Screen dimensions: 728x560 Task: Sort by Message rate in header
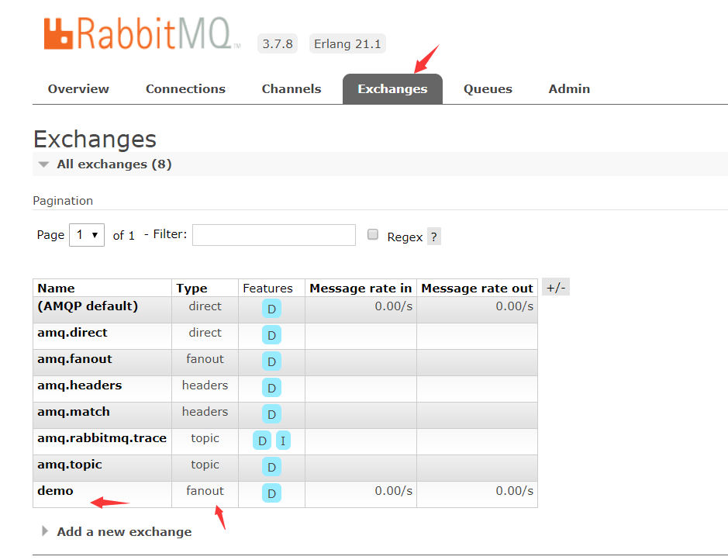(x=361, y=289)
